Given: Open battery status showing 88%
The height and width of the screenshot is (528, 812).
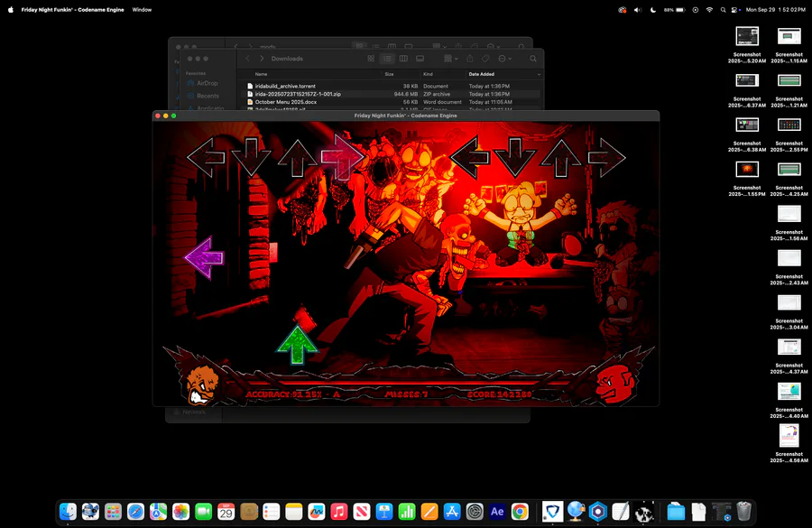Looking at the screenshot, I should (x=675, y=10).
